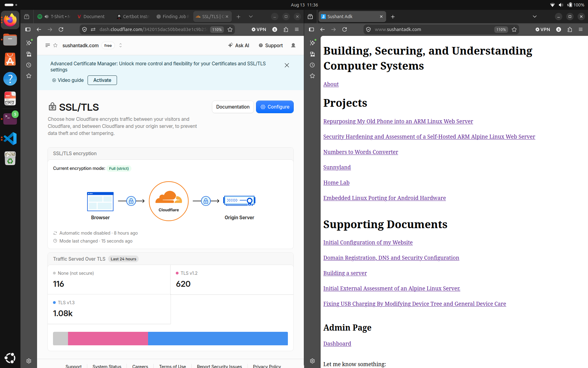Viewport: 588px width, 368px height.
Task: Launch Ubuntu App Center from dock
Action: pos(10,59)
